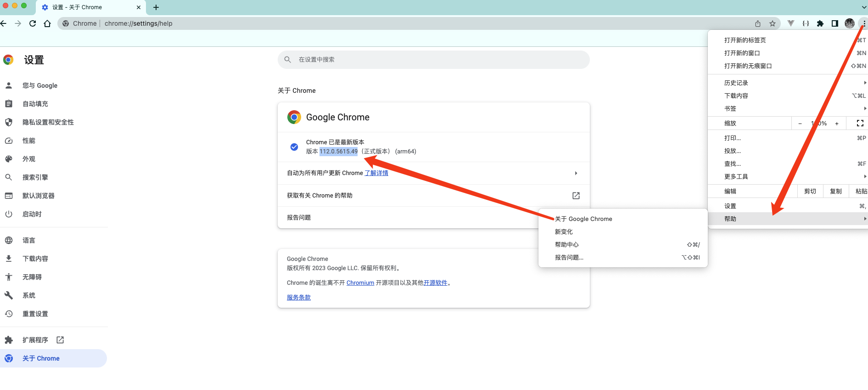Choose 打印... from Chrome menu
This screenshot has height=390, width=868.
(x=788, y=138)
